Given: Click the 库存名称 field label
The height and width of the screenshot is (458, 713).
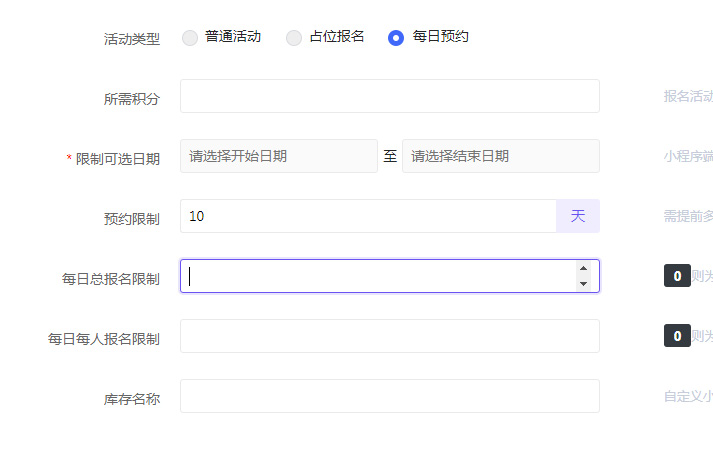Looking at the screenshot, I should [x=131, y=399].
